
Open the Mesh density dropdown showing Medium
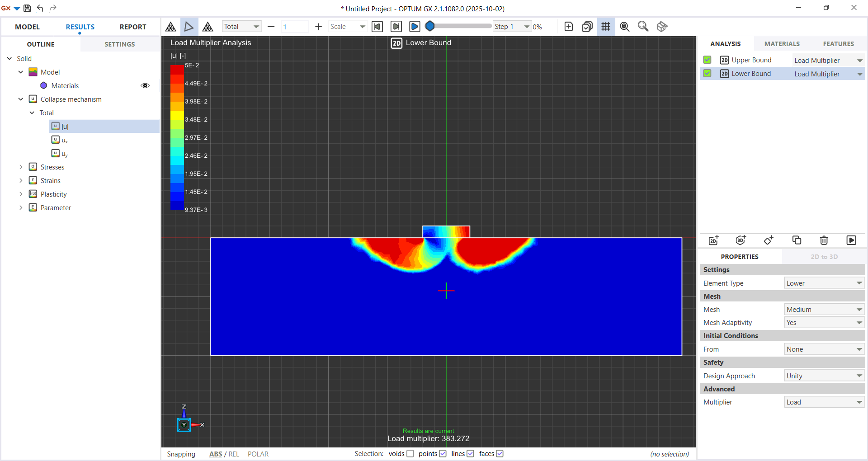coord(824,309)
